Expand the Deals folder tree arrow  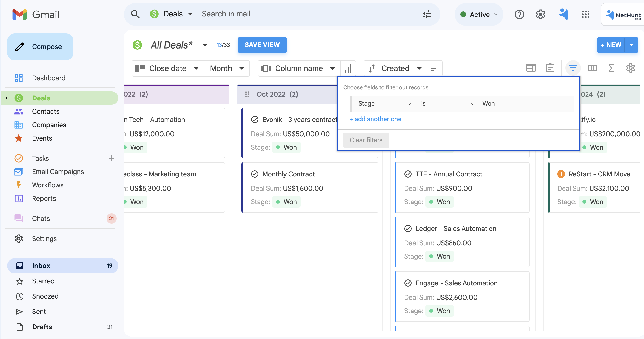(6, 98)
